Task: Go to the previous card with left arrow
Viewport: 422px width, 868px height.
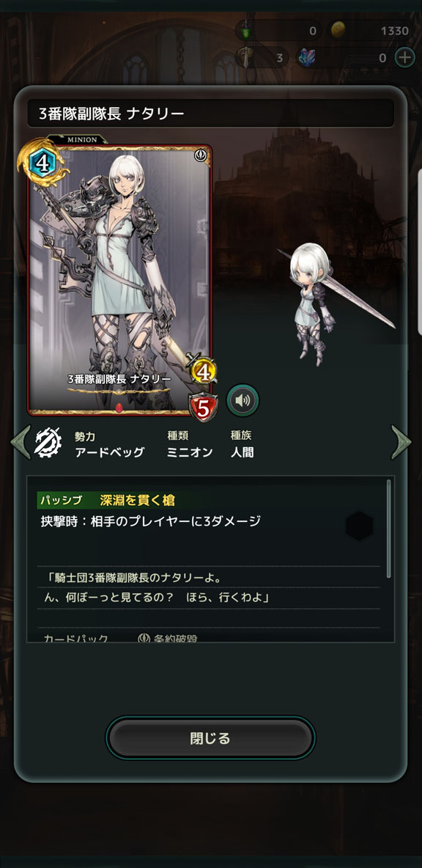Action: click(21, 442)
